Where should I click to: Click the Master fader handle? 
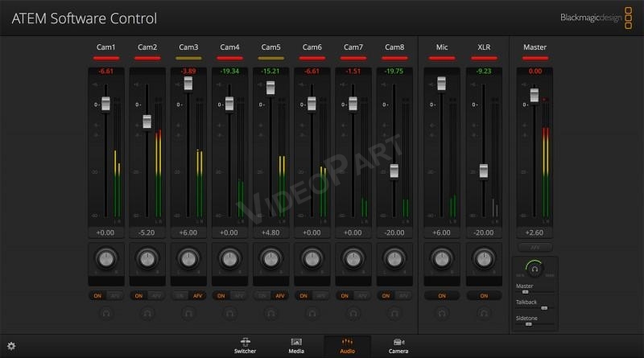click(535, 95)
